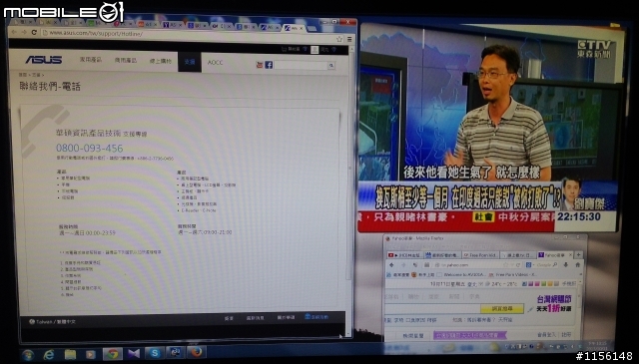Select the active Yahoo tab in Firefox
Viewport: 639px width, 364px height.
pos(555,255)
